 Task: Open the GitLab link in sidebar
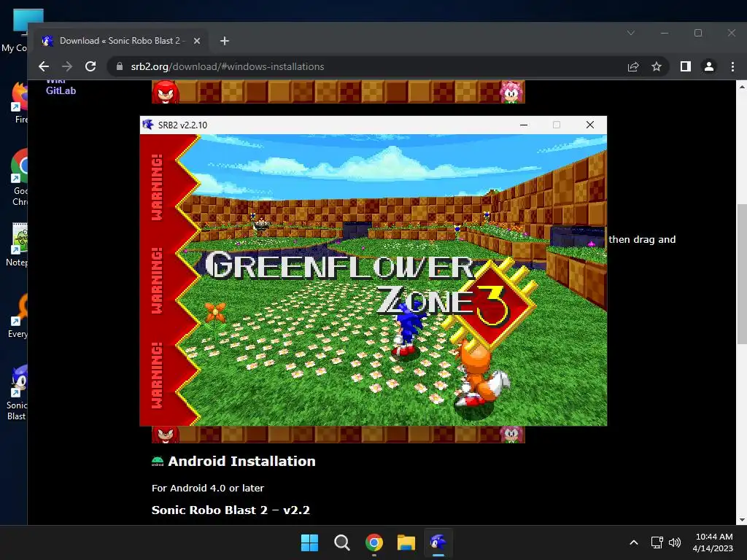61,90
